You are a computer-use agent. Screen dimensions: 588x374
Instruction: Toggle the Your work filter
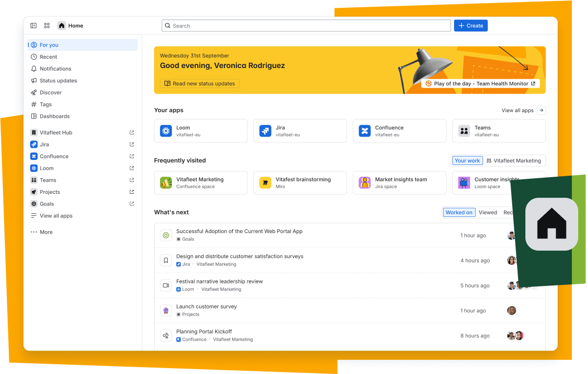point(467,161)
